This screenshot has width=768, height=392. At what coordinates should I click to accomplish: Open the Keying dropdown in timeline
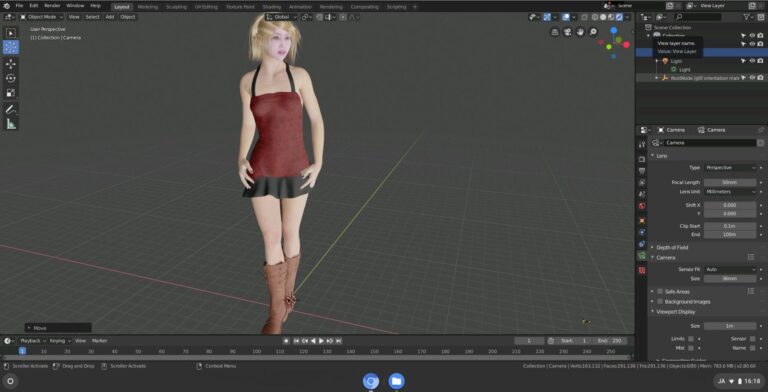point(60,341)
